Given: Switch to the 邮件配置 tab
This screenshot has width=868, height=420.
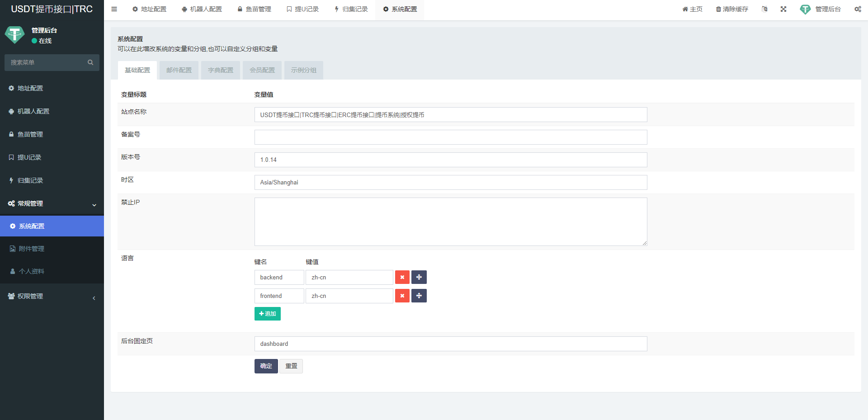Looking at the screenshot, I should coord(179,70).
